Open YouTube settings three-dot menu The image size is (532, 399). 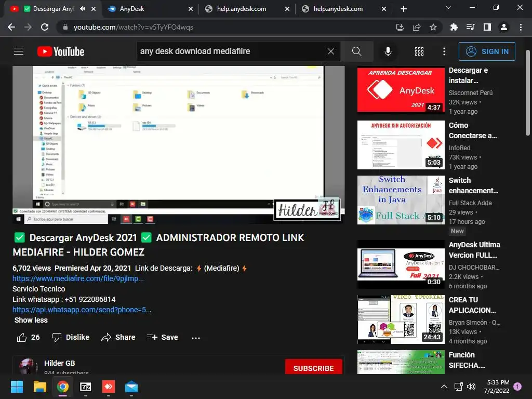click(444, 51)
